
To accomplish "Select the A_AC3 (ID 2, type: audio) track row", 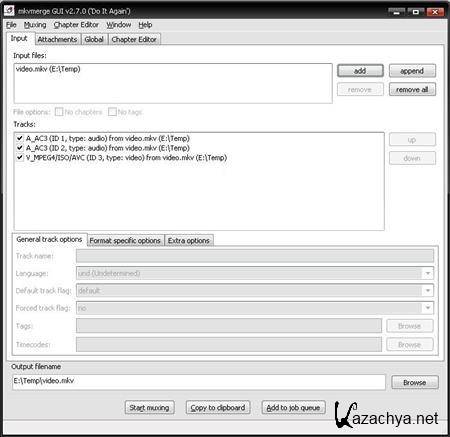I will (108, 148).
